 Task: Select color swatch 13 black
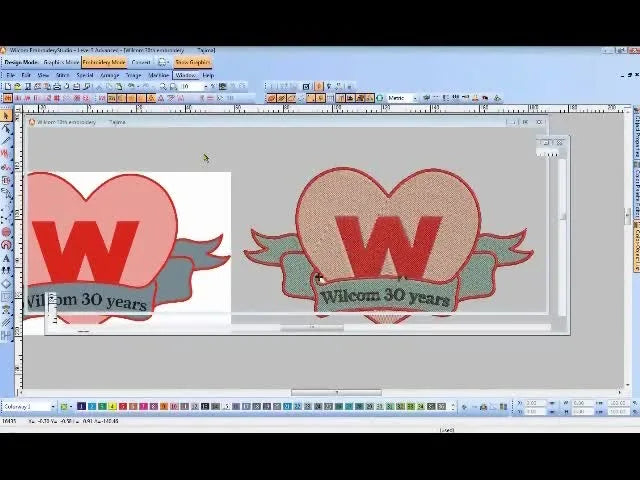(205, 407)
